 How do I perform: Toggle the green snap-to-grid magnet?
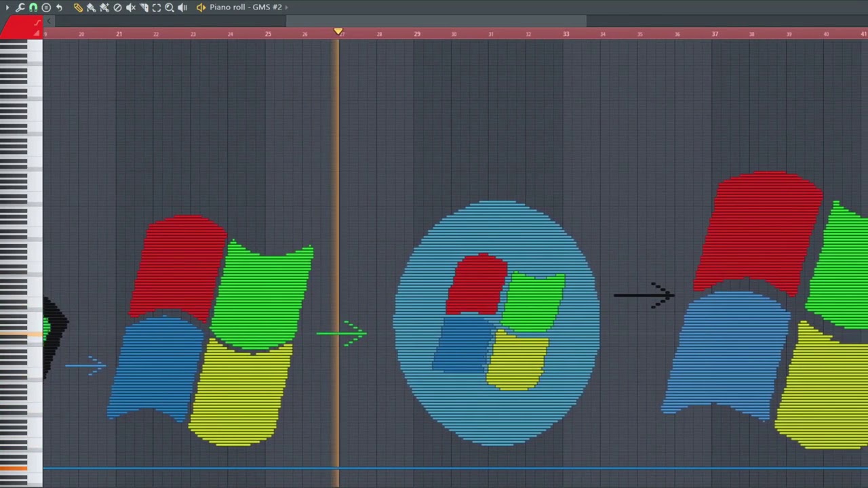tap(33, 7)
